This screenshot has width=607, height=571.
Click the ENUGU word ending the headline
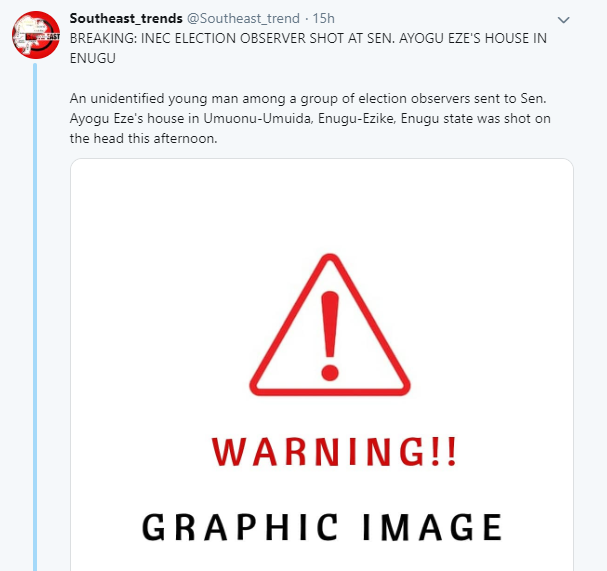93,58
